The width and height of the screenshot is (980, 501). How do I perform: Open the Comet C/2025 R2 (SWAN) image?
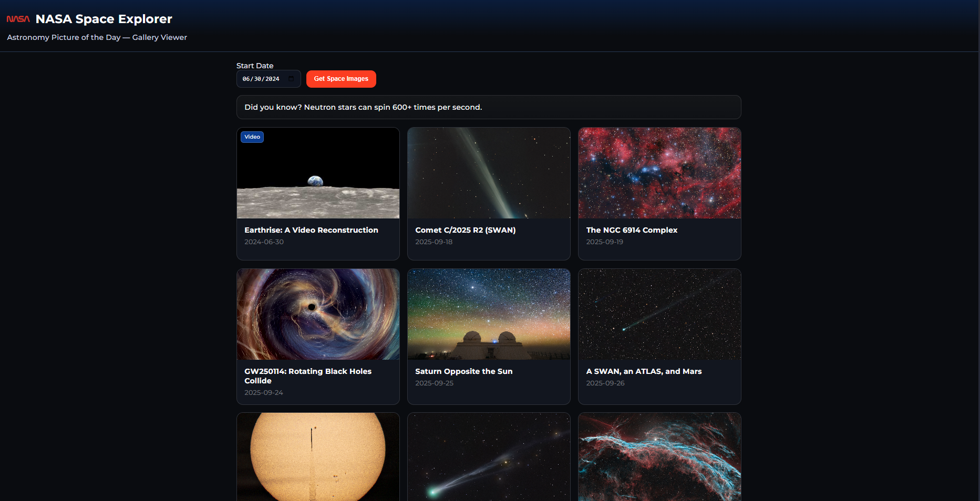coord(489,173)
